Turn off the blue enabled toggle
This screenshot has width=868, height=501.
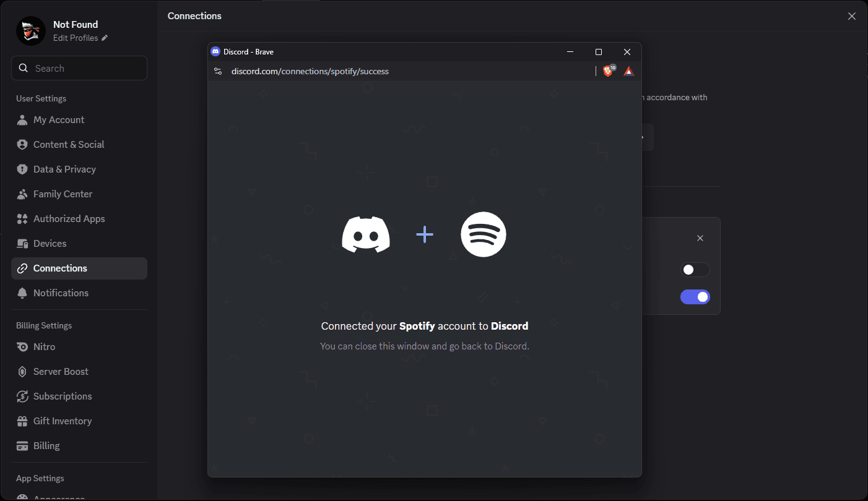(x=695, y=297)
